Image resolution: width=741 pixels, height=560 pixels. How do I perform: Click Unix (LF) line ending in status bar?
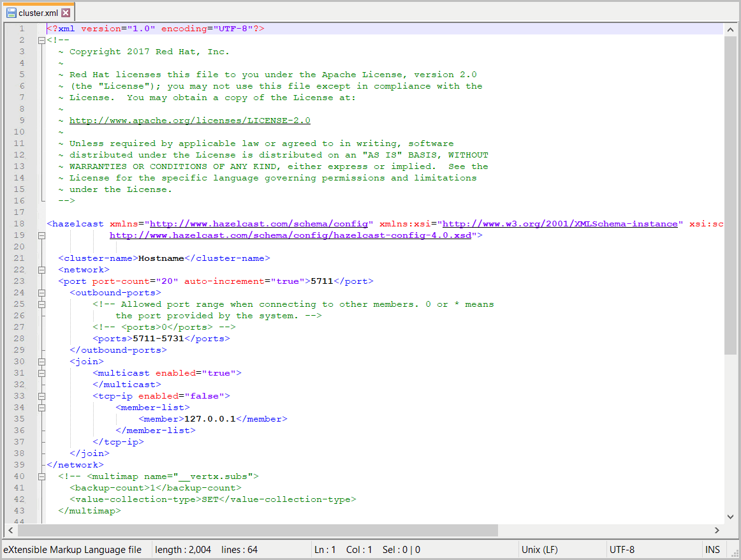click(539, 549)
